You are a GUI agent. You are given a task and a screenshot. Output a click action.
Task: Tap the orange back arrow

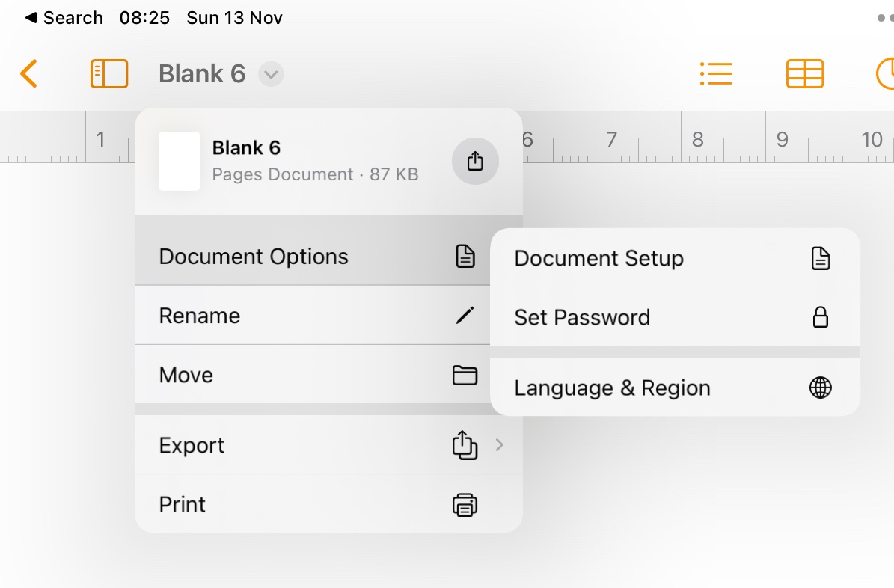pyautogui.click(x=28, y=73)
